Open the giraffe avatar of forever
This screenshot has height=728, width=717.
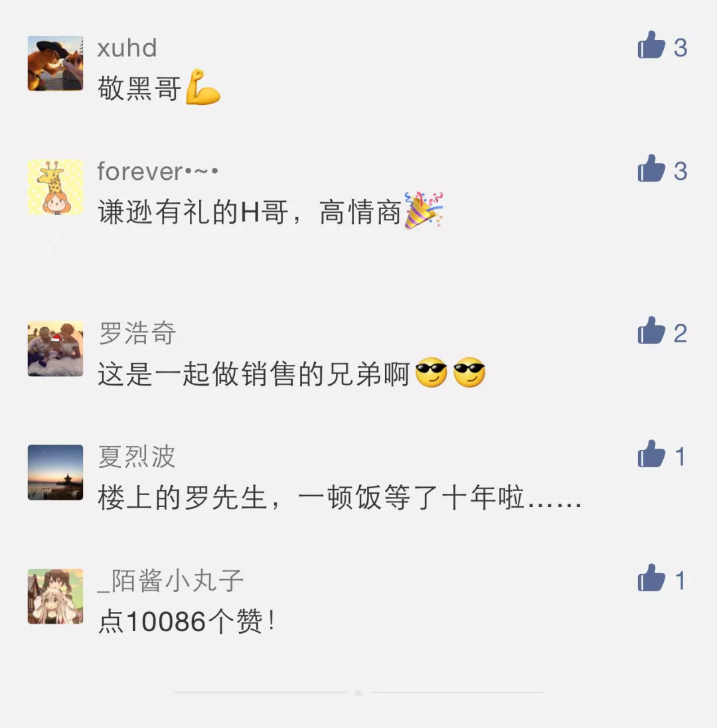55,186
